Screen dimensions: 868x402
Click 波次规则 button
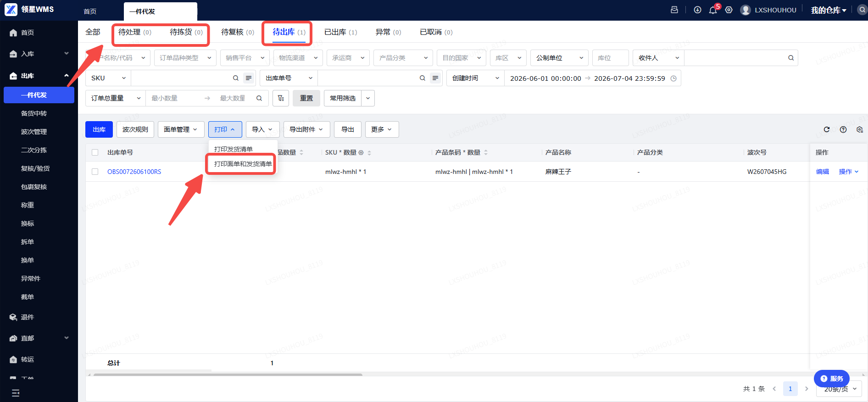[x=135, y=129]
